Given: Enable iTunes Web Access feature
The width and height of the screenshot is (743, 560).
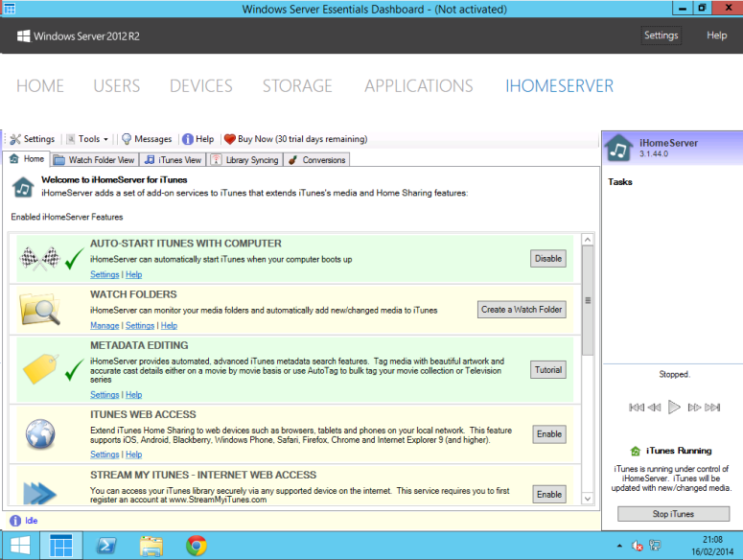Looking at the screenshot, I should point(549,434).
